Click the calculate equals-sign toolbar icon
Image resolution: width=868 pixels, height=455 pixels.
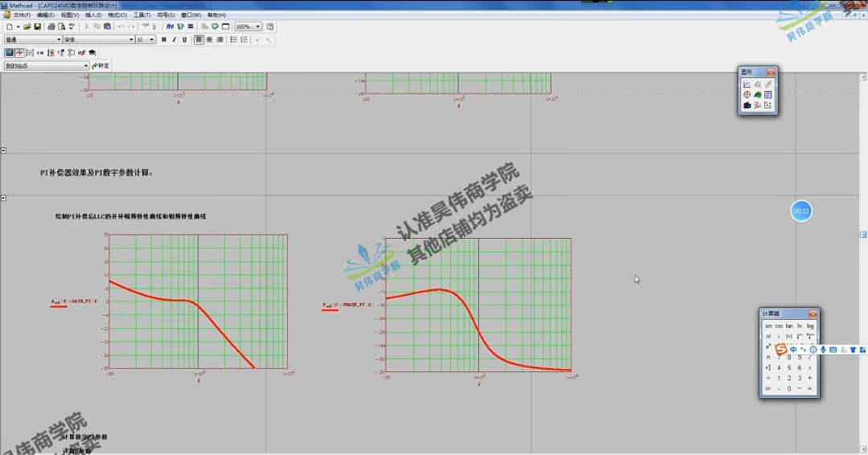click(x=190, y=27)
